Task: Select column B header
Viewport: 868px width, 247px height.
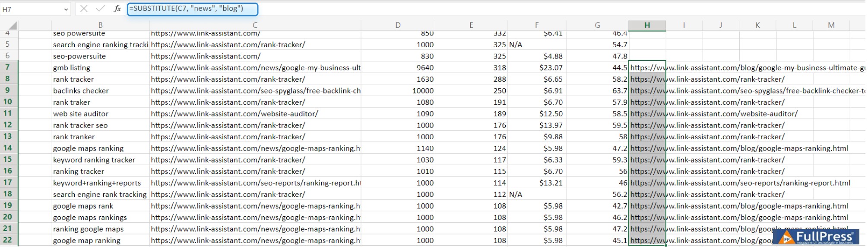Action: [100, 25]
